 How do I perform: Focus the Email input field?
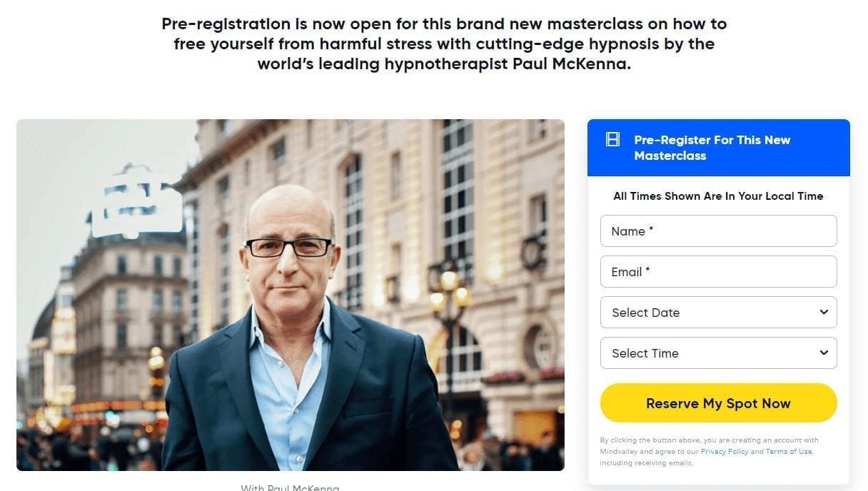(x=719, y=272)
